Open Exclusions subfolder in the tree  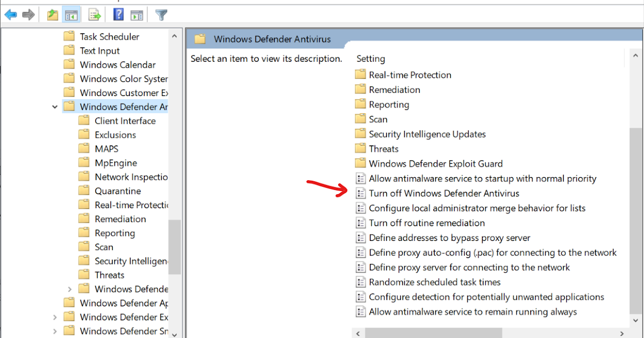coord(115,135)
